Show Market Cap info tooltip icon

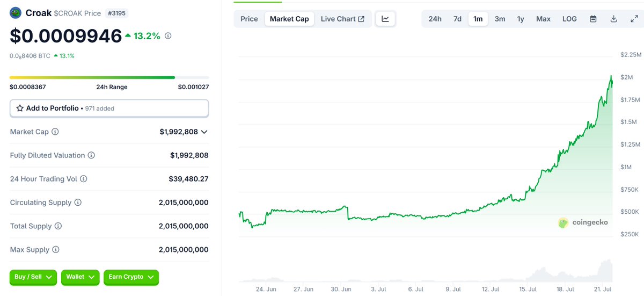point(55,132)
